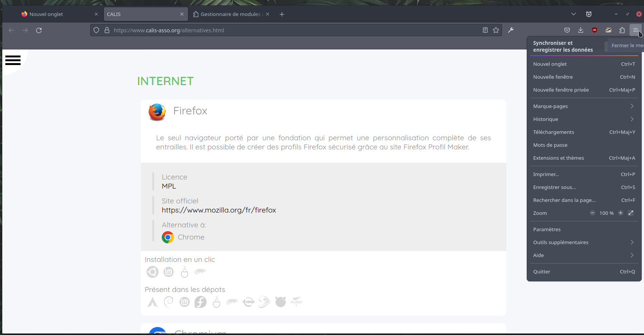Open the list all tabs dropdown arrow
This screenshot has width=644, height=335.
[573, 14]
